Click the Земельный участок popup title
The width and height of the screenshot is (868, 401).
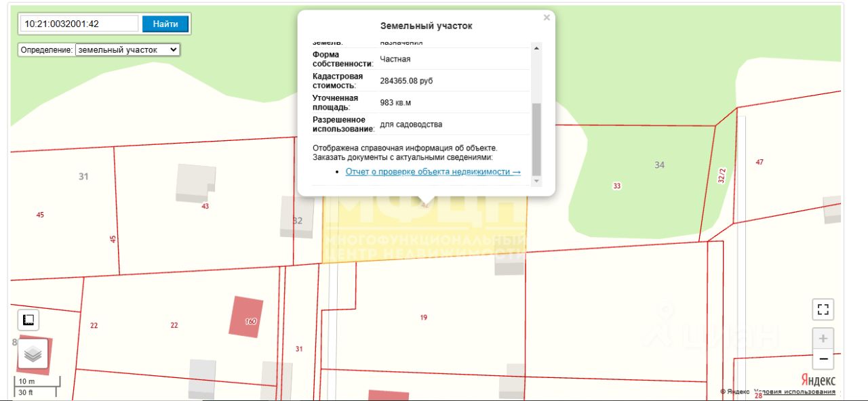click(426, 26)
